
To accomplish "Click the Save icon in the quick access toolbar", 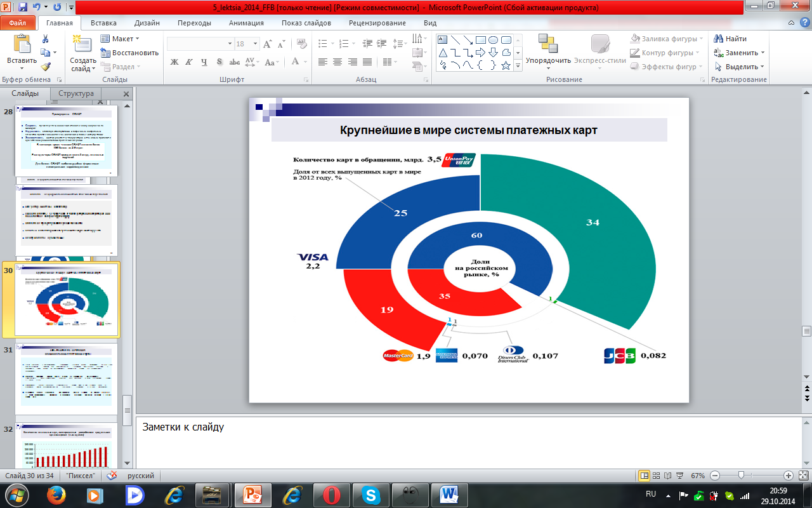I will click(x=23, y=8).
